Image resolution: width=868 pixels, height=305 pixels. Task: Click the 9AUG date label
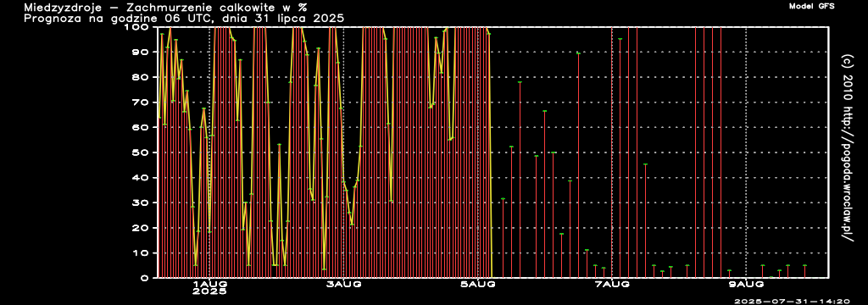747,285
